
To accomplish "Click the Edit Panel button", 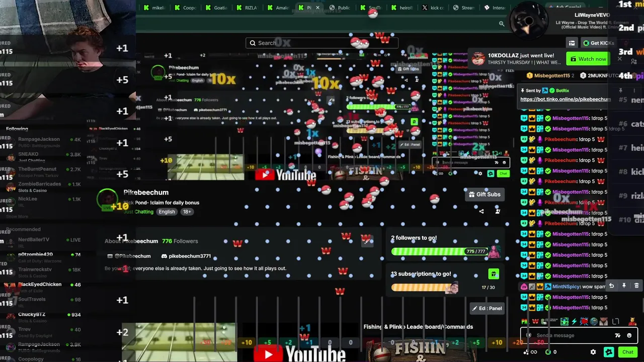I will (488, 308).
